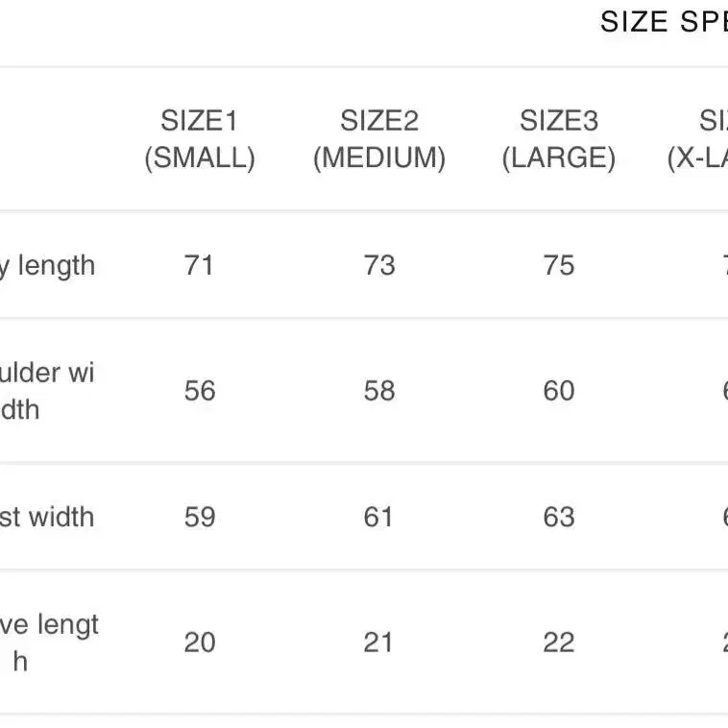Select the large sleeve length value 22
Screen dimensions: 728x728
[559, 643]
